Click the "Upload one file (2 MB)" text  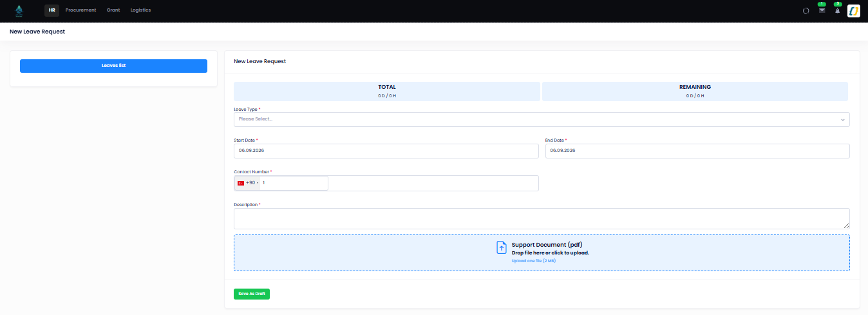click(534, 261)
